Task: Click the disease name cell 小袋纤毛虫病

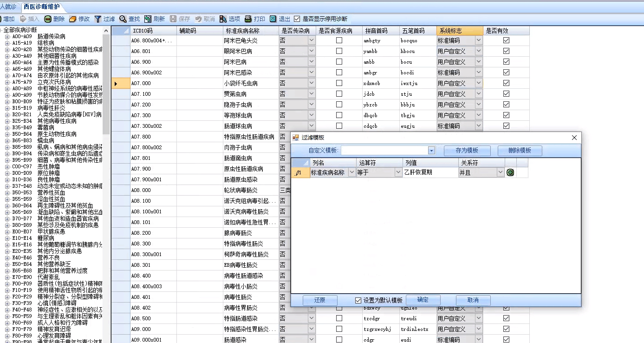Action: point(251,83)
